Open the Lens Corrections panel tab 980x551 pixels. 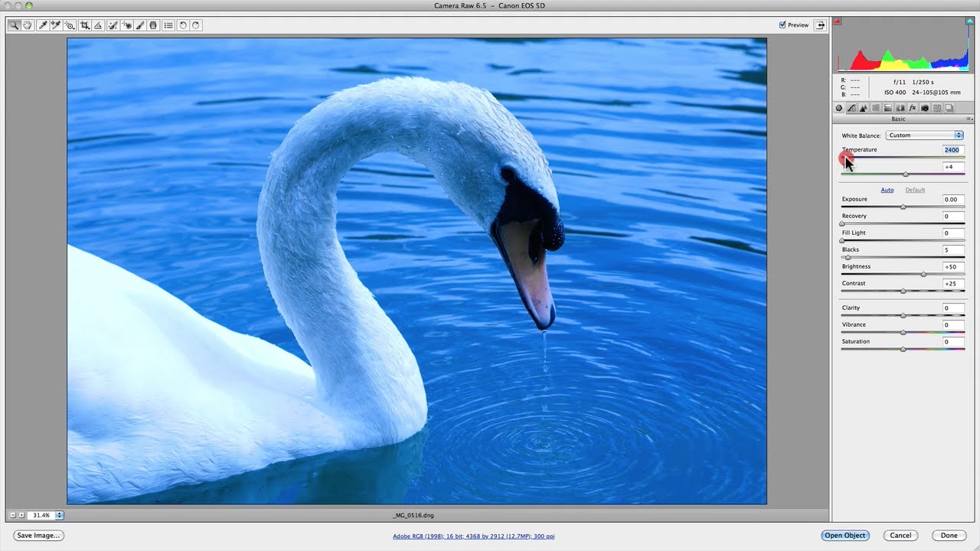tap(900, 108)
